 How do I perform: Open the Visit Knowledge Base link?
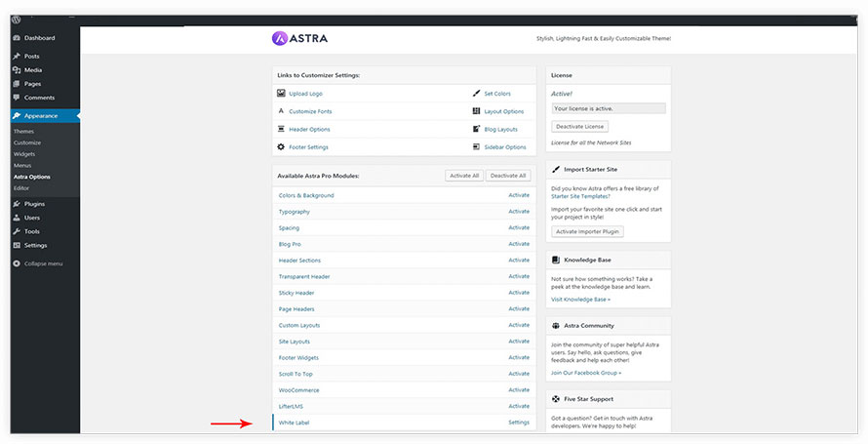pyautogui.click(x=580, y=300)
